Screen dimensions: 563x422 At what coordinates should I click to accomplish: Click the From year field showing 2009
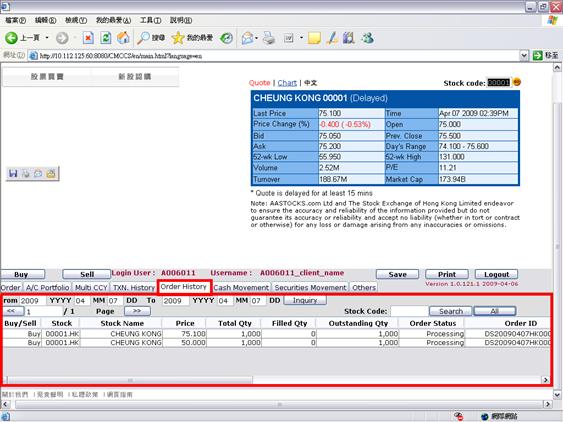(x=32, y=301)
